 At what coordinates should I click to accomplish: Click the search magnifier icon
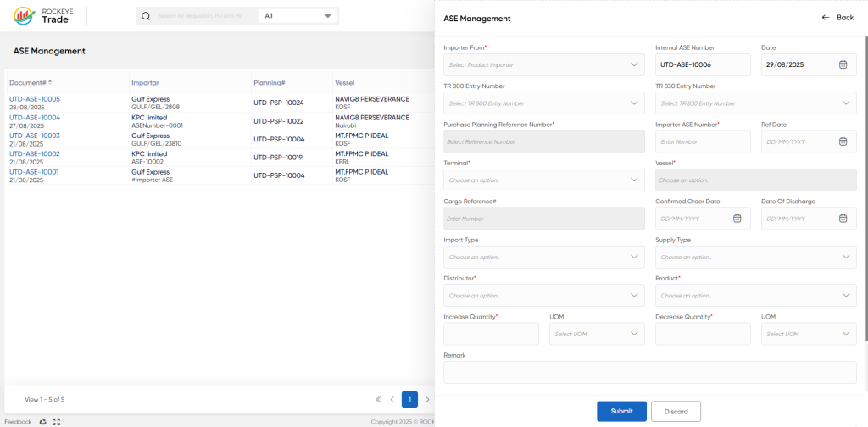[146, 16]
